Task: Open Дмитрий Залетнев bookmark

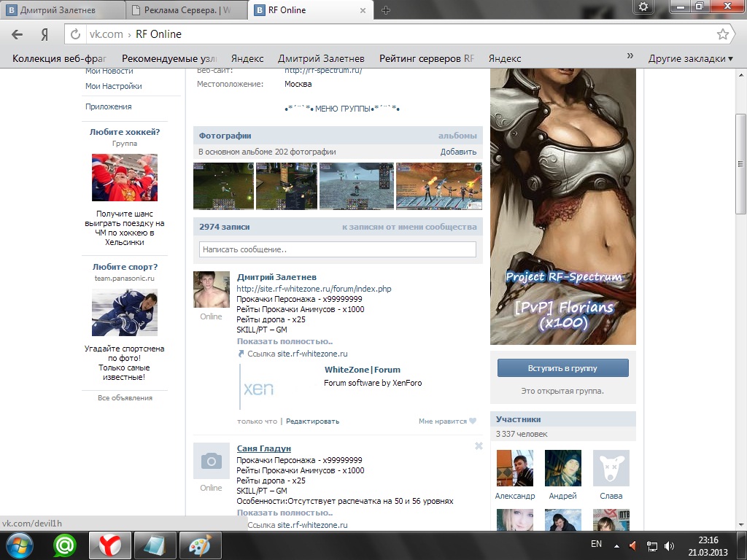Action: (x=321, y=58)
